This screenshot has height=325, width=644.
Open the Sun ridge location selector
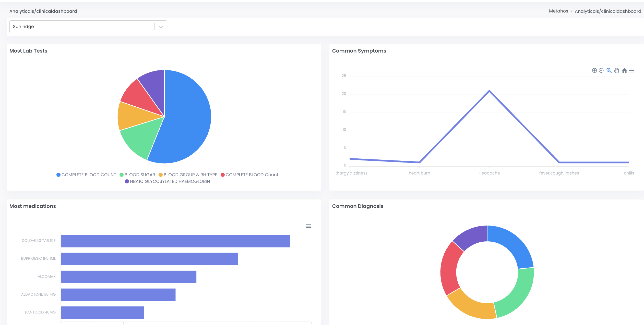point(82,27)
